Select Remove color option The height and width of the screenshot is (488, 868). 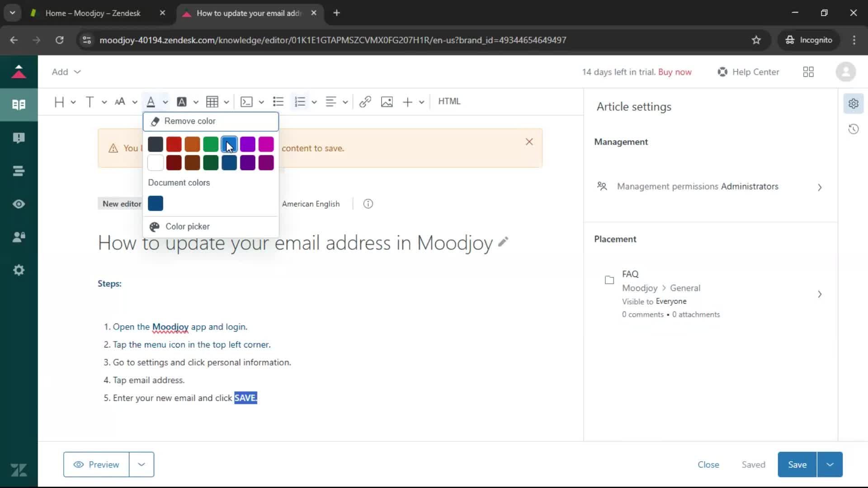point(211,121)
